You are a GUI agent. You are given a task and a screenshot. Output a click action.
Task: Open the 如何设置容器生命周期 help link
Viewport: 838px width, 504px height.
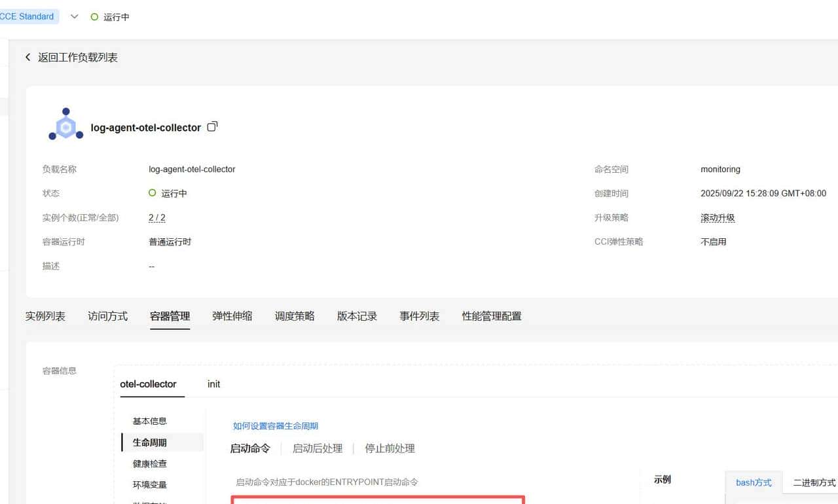point(275,425)
